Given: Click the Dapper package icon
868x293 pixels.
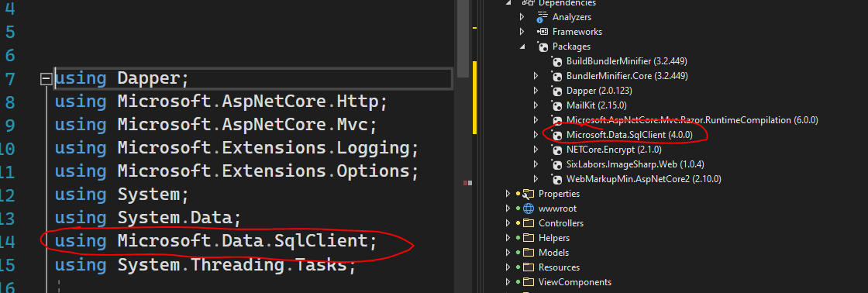Looking at the screenshot, I should (x=556, y=90).
